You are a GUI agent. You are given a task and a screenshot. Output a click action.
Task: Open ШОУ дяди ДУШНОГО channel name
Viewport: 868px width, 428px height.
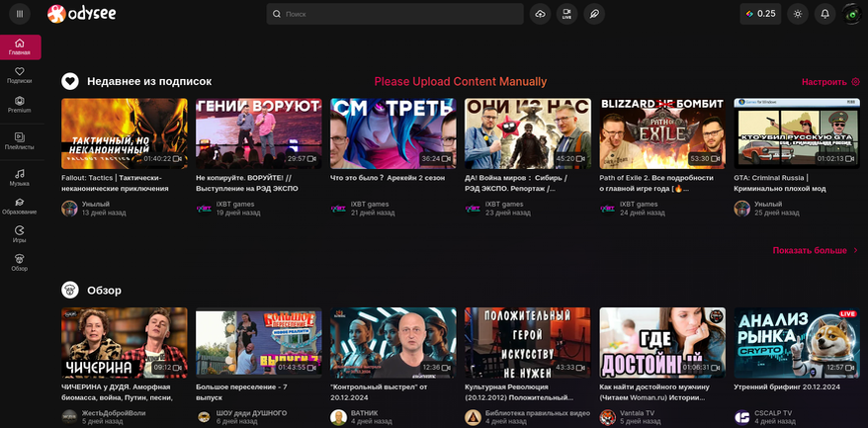251,413
